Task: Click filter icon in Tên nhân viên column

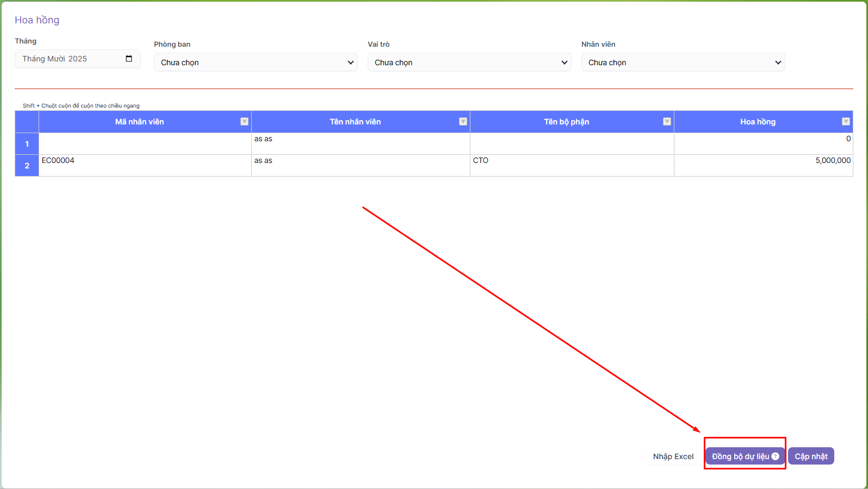Action: [463, 122]
